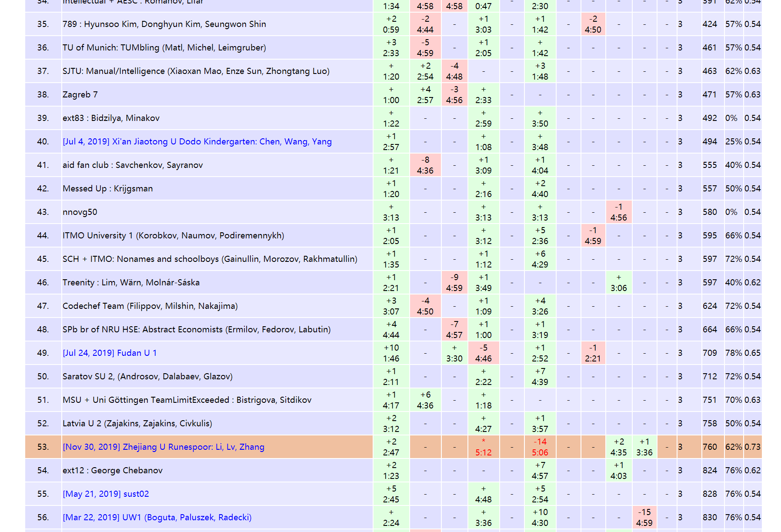Open the Fudan U 1 team link
Viewport: 781px width, 532px height.
tap(110, 353)
